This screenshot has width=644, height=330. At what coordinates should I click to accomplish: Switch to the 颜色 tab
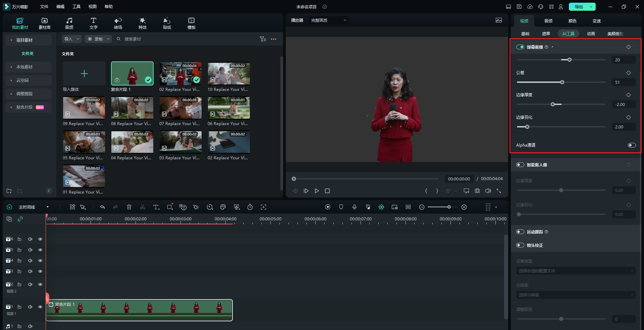572,21
